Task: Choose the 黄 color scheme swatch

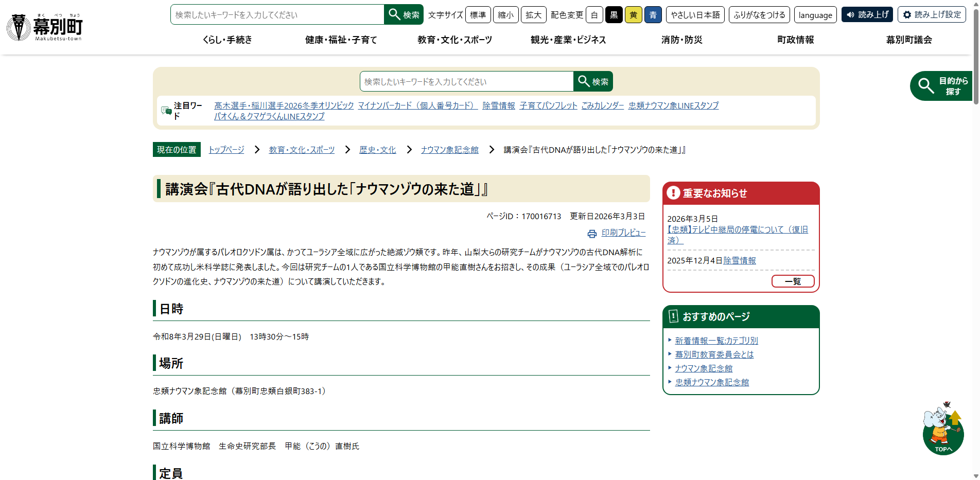Action: coord(634,14)
